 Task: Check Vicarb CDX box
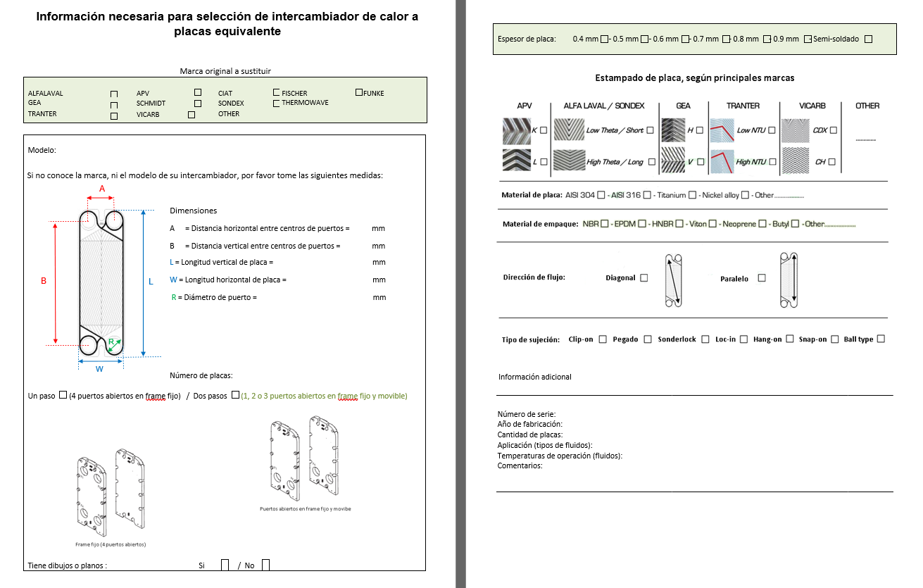coord(834,130)
